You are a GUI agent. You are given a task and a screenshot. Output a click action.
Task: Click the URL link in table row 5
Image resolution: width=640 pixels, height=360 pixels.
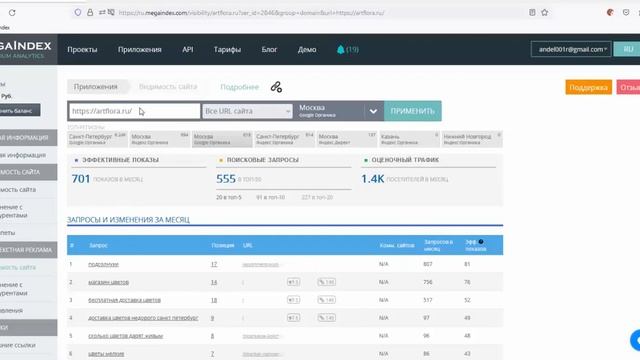tap(260, 336)
